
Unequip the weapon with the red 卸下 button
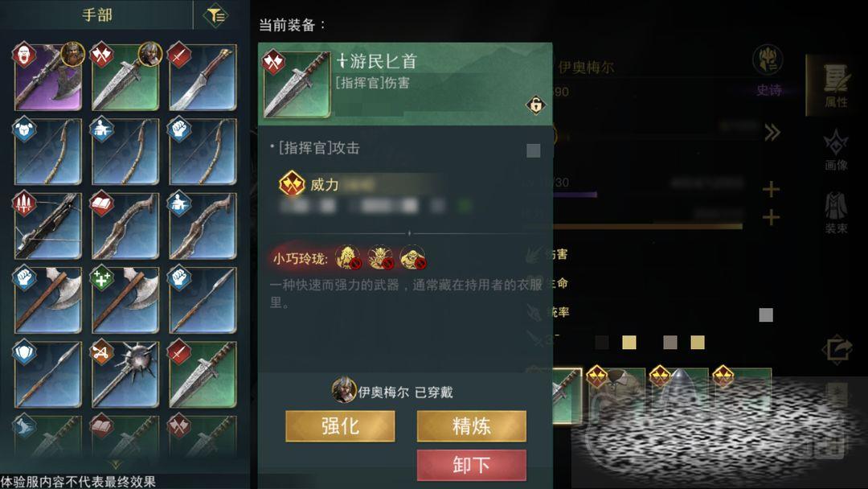click(x=471, y=465)
